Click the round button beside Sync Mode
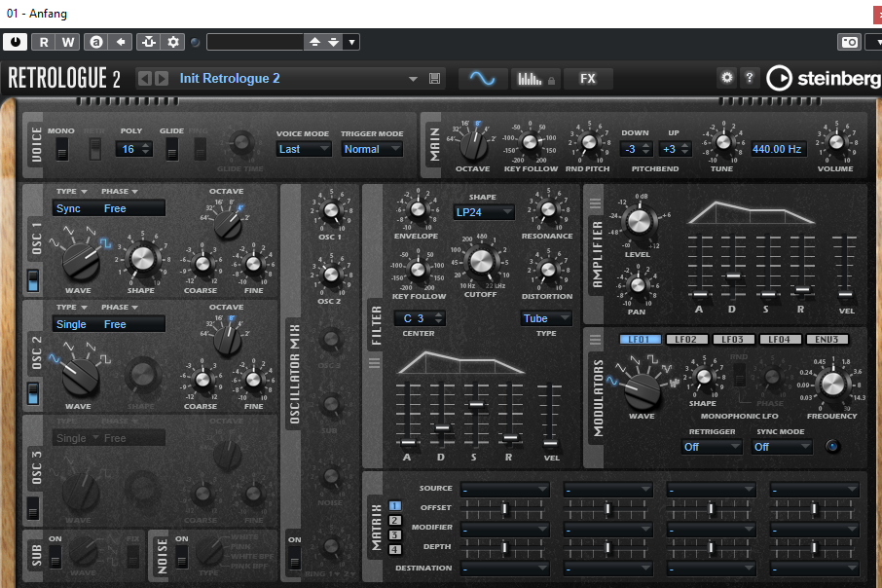882x588 pixels. tap(832, 446)
